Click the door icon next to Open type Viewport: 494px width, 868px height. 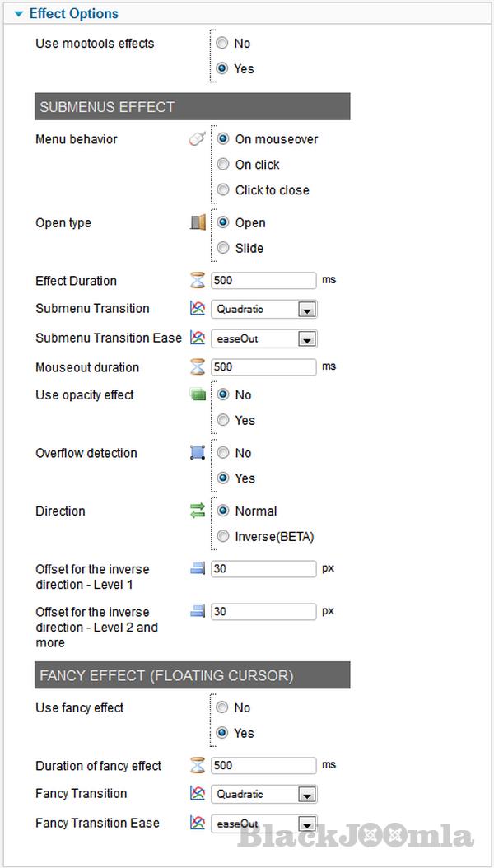[x=198, y=222]
